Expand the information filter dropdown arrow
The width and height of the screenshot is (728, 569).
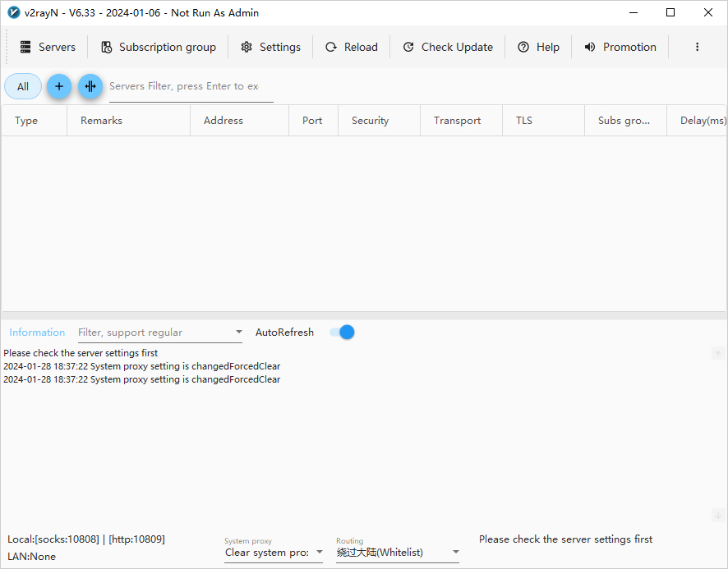pyautogui.click(x=238, y=332)
